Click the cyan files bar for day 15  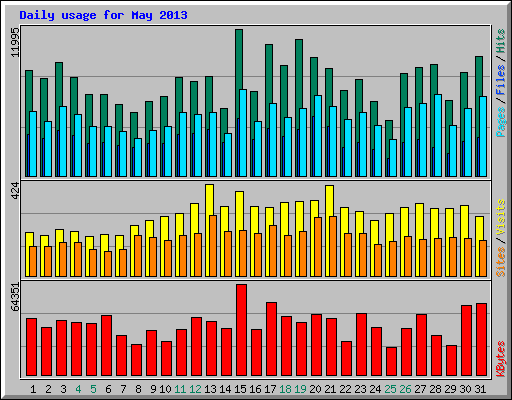point(243,133)
